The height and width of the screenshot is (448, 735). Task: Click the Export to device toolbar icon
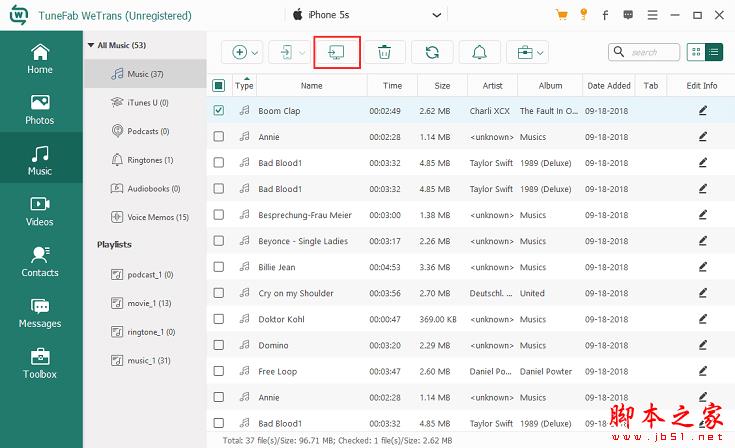pos(286,52)
